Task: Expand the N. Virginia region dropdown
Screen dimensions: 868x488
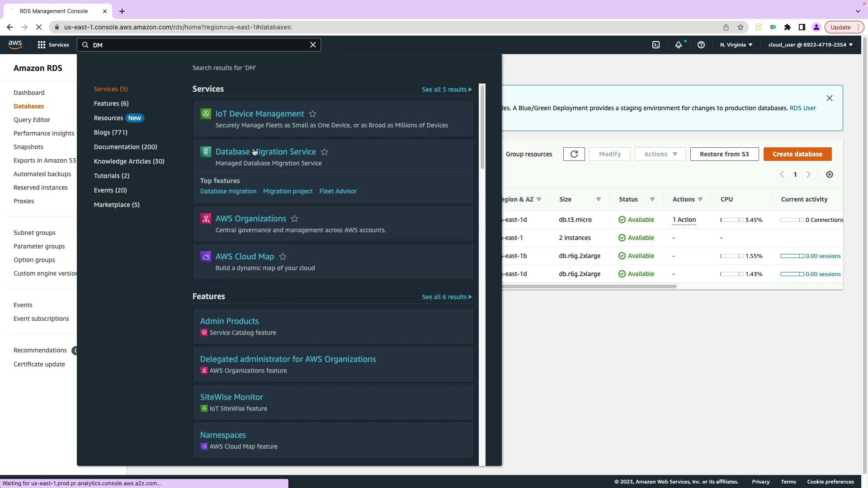Action: tap(736, 45)
